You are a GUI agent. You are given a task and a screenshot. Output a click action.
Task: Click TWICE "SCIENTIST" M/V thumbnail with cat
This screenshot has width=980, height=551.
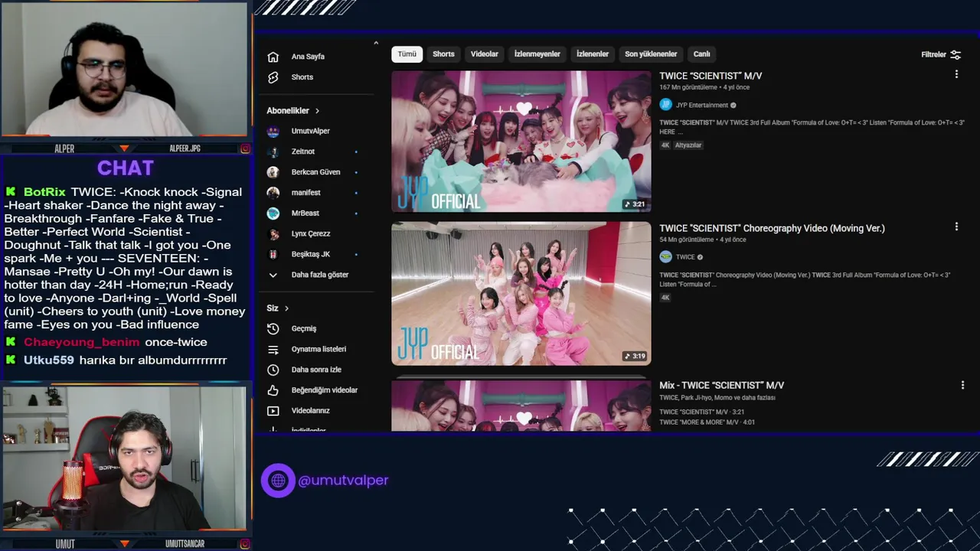[521, 142]
